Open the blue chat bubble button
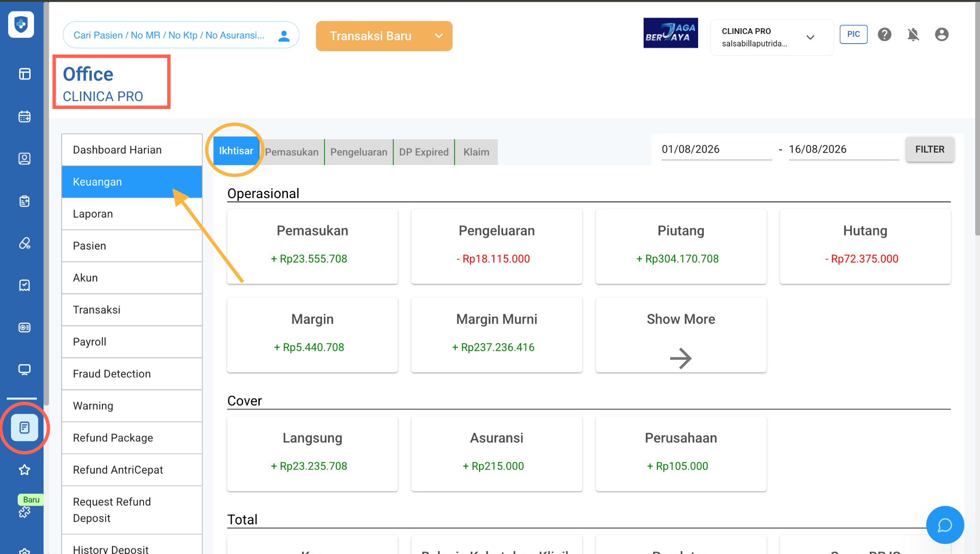Screen dimensions: 980x554 point(945,525)
